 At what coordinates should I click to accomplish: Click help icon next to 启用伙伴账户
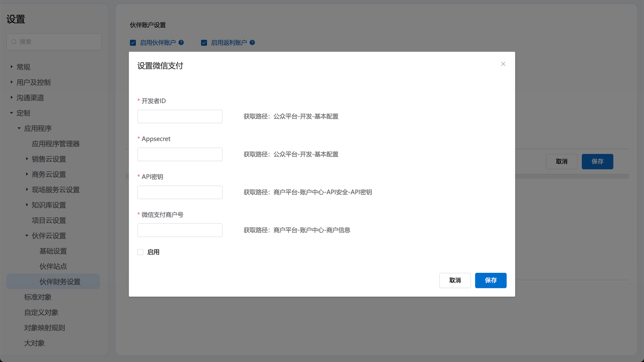(x=181, y=43)
